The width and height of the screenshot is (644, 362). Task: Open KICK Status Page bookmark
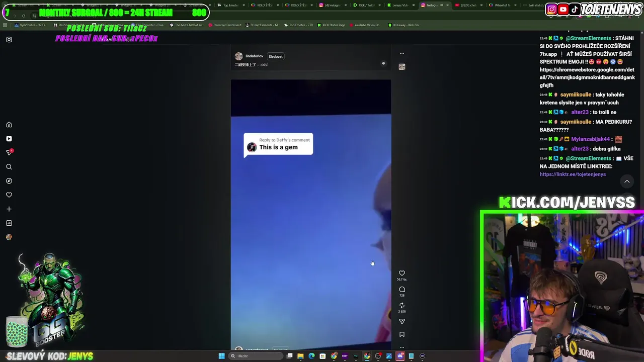click(332, 25)
